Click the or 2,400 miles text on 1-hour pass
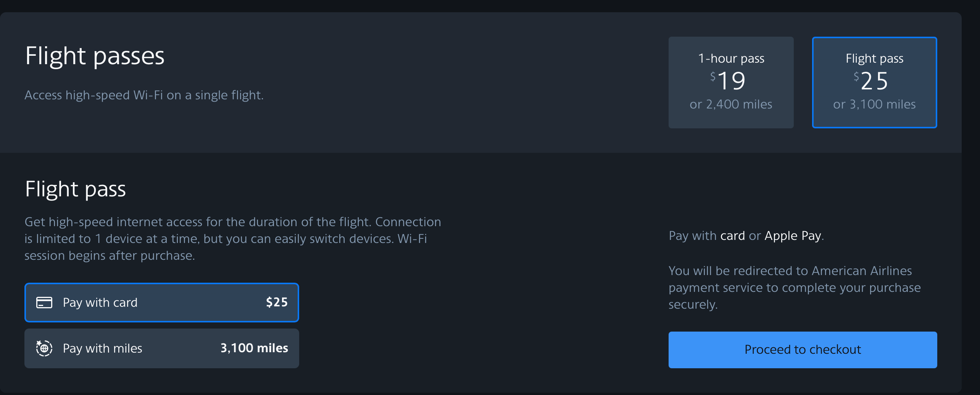Viewport: 980px width, 395px height. 730,104
